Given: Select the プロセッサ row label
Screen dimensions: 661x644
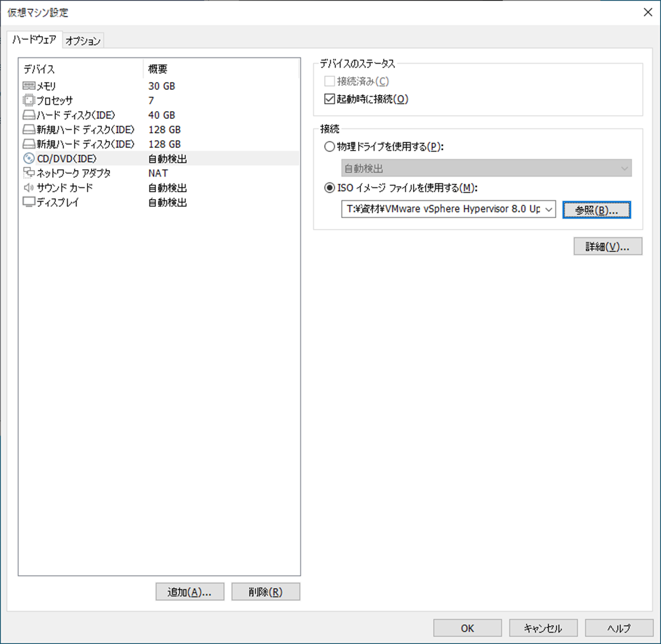Looking at the screenshot, I should 54,100.
